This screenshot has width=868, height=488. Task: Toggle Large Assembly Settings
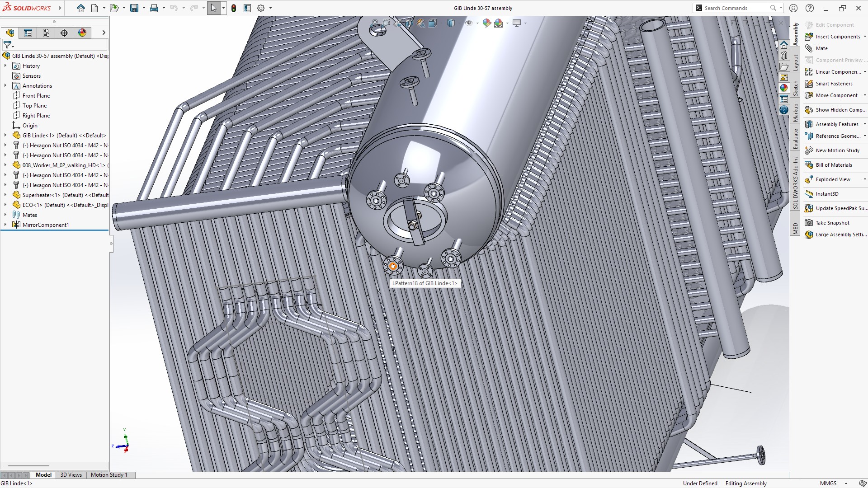[x=840, y=235]
